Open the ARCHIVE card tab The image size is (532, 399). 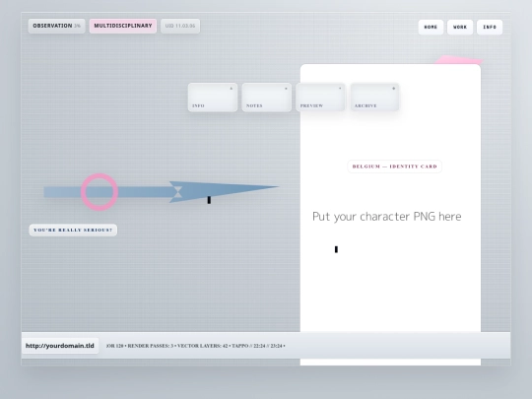tap(374, 97)
